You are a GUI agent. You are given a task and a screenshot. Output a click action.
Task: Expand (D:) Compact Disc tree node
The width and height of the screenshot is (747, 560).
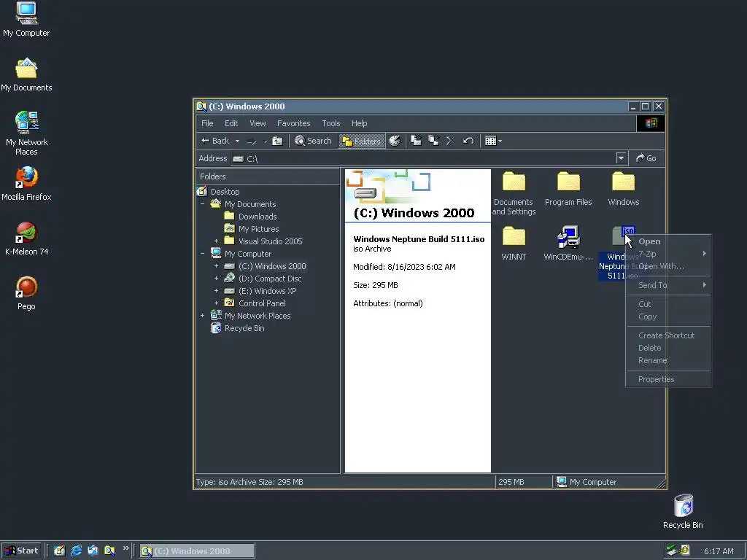coord(216,279)
